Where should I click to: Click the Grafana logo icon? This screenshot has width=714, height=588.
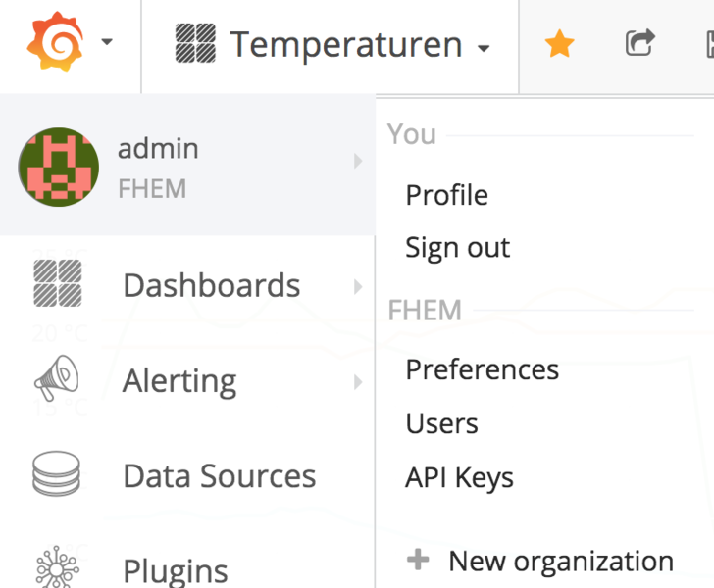point(55,42)
